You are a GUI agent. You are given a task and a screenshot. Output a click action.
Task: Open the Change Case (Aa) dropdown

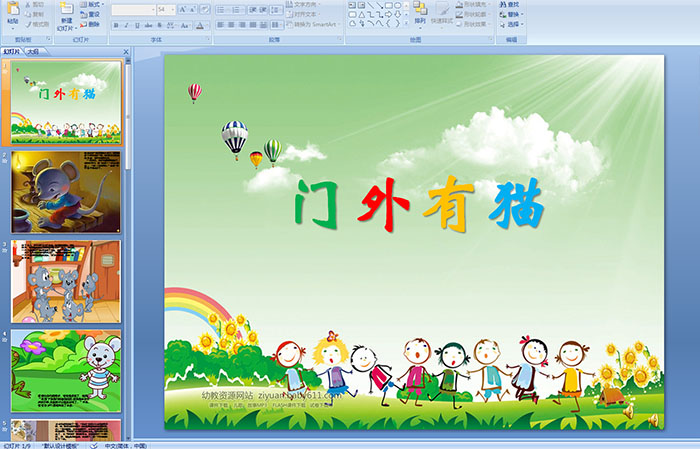point(185,25)
